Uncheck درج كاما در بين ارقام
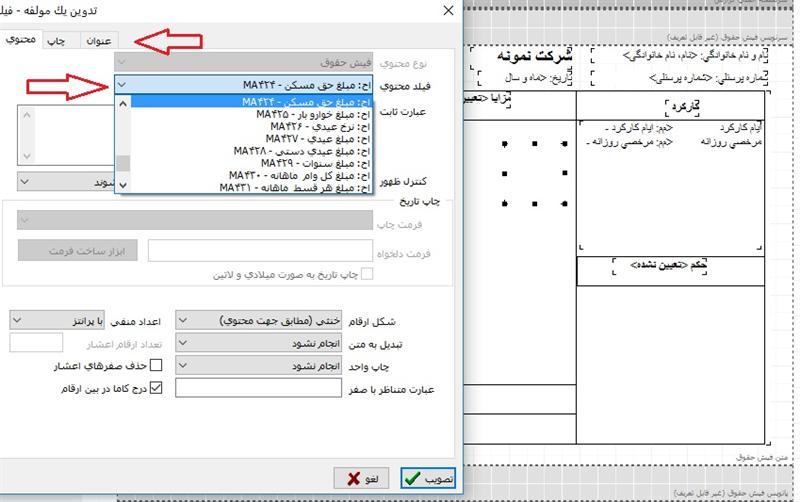 (x=155, y=388)
